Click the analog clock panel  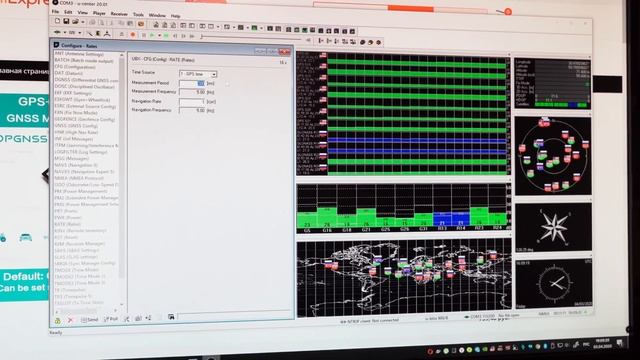point(553,283)
